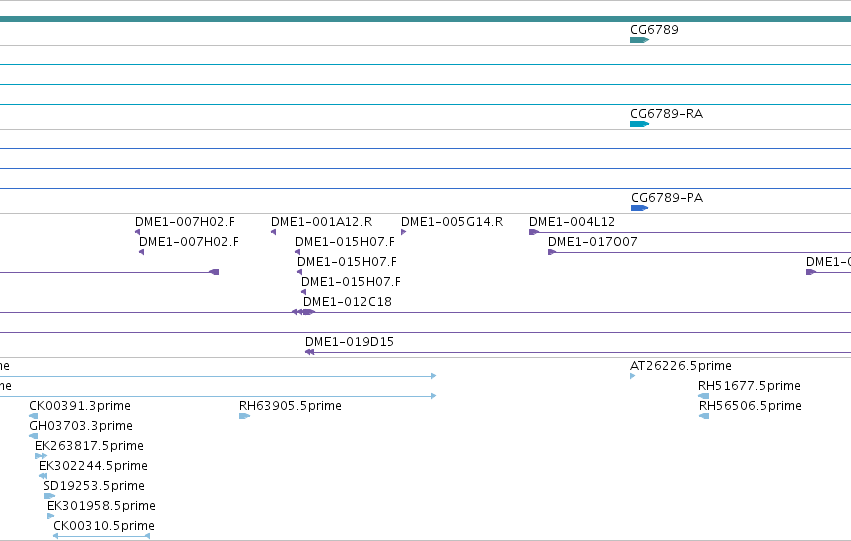This screenshot has height=541, width=851.
Task: Open the EK301958.5prime EST label
Action: point(101,506)
